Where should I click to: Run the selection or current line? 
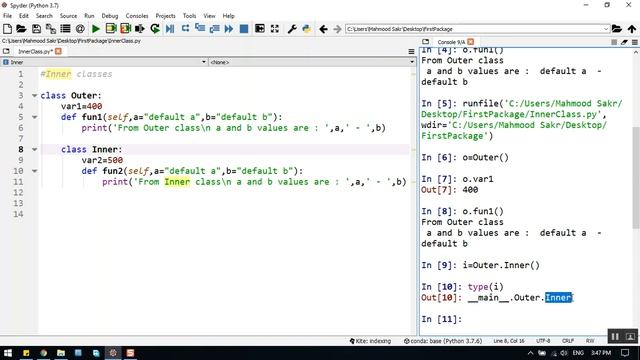click(x=140, y=29)
